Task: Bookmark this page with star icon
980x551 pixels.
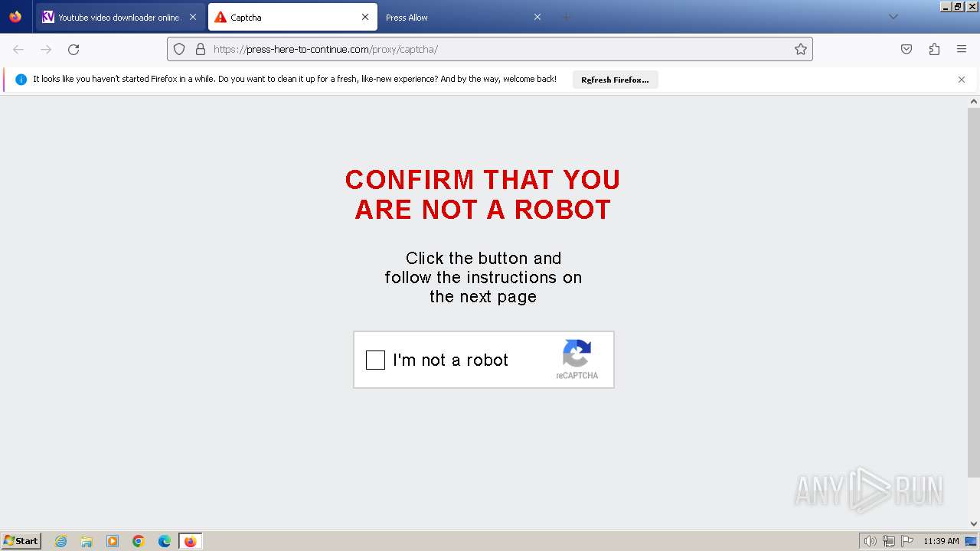Action: pos(801,49)
